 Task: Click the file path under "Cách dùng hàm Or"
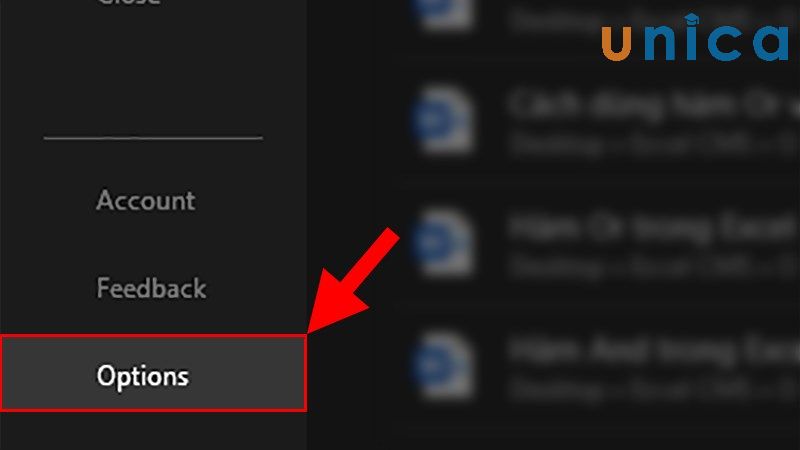point(653,145)
